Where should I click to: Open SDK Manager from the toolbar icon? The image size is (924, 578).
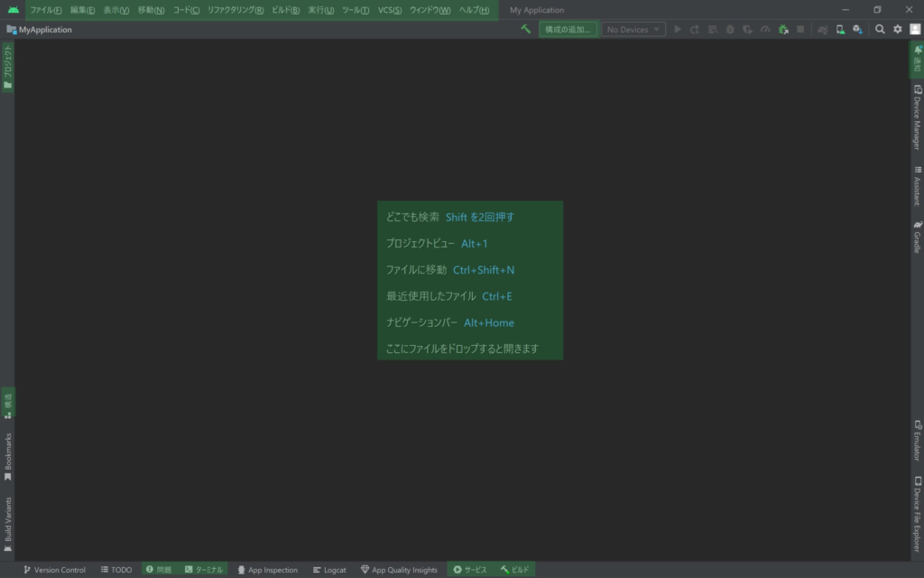click(x=856, y=30)
